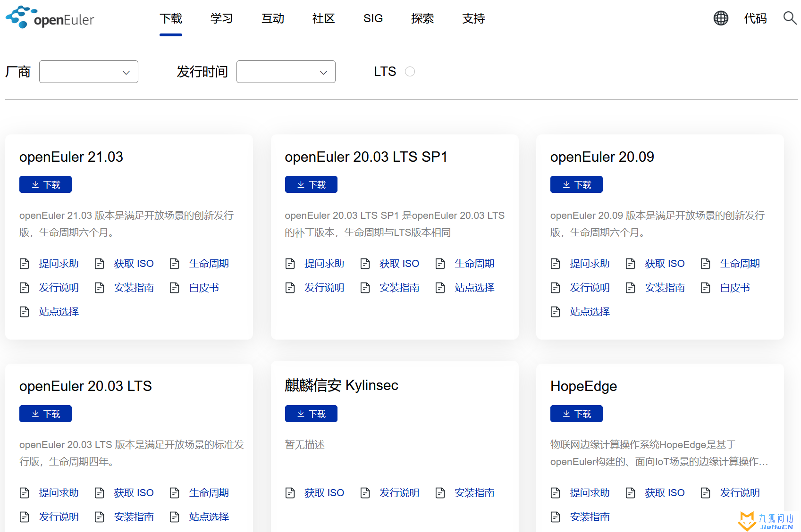Open 安装指南 link in openEuler 21.03
The height and width of the screenshot is (532, 801).
pyautogui.click(x=134, y=288)
